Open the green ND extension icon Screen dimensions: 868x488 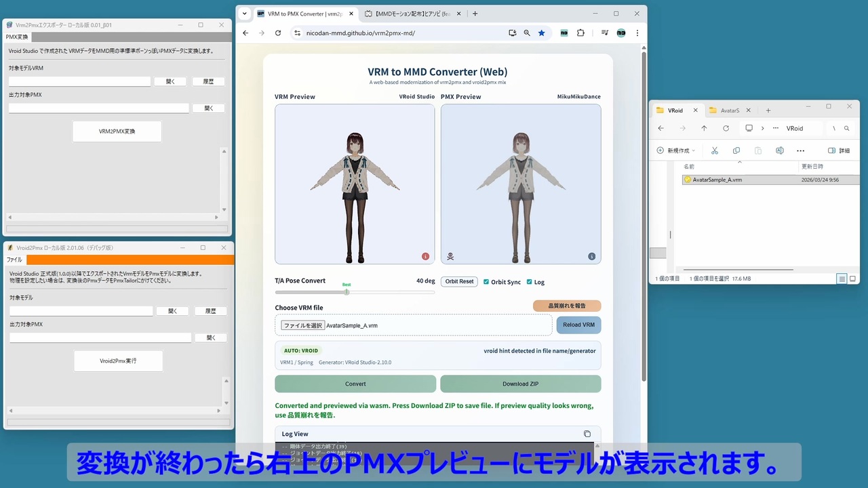(564, 33)
